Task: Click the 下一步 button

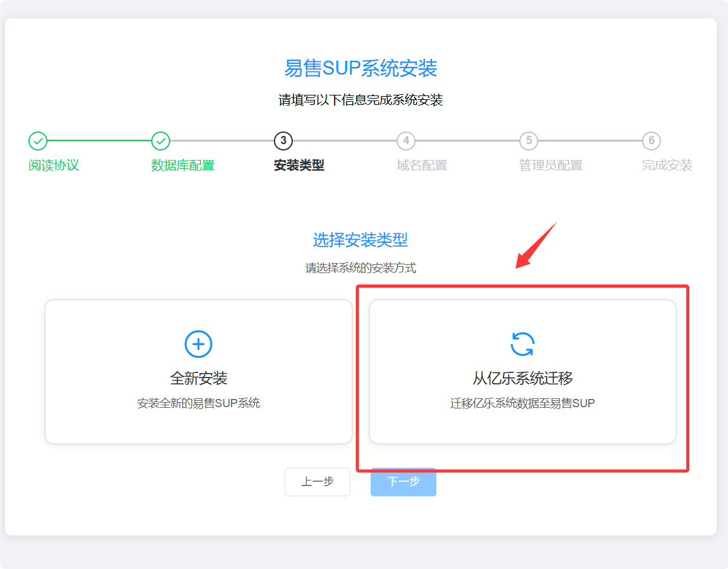Action: pyautogui.click(x=403, y=482)
